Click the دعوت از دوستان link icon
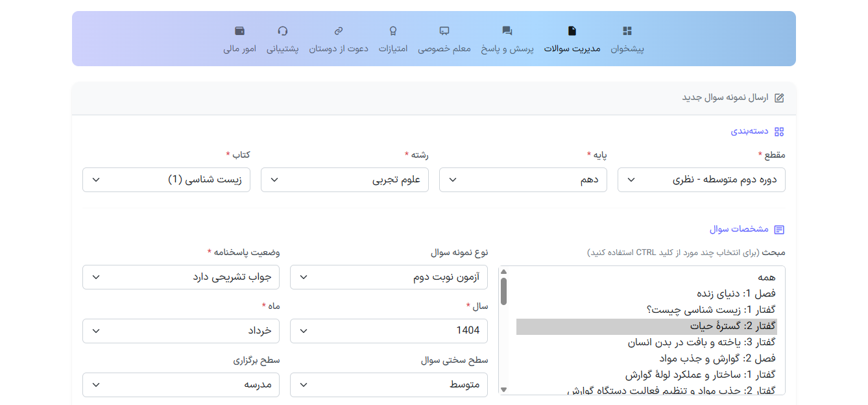This screenshot has width=868, height=405. tap(339, 31)
